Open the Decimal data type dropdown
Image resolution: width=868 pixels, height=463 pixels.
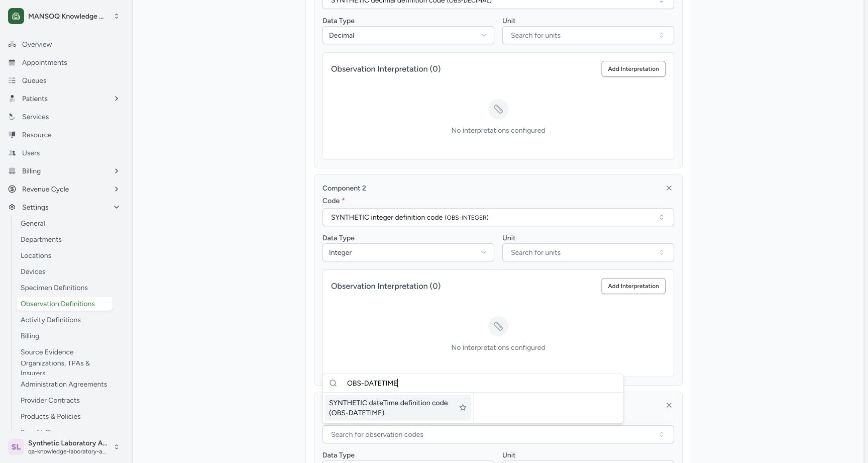408,35
